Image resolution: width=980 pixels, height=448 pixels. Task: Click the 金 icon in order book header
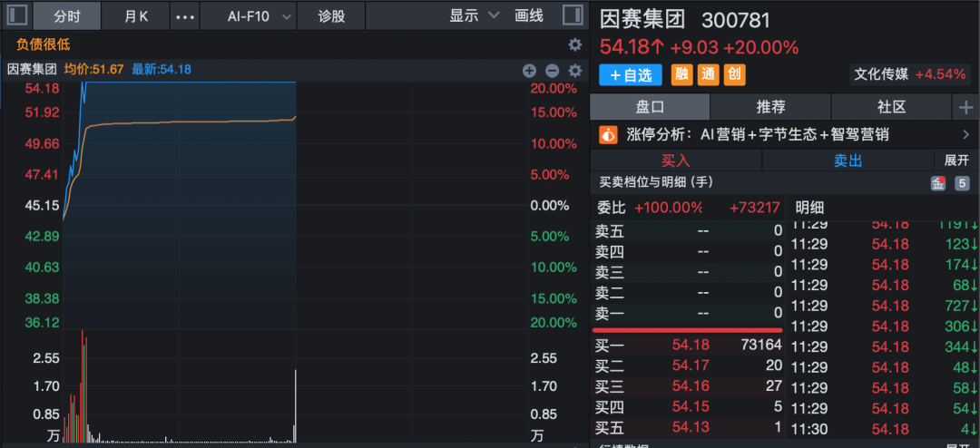coord(938,183)
